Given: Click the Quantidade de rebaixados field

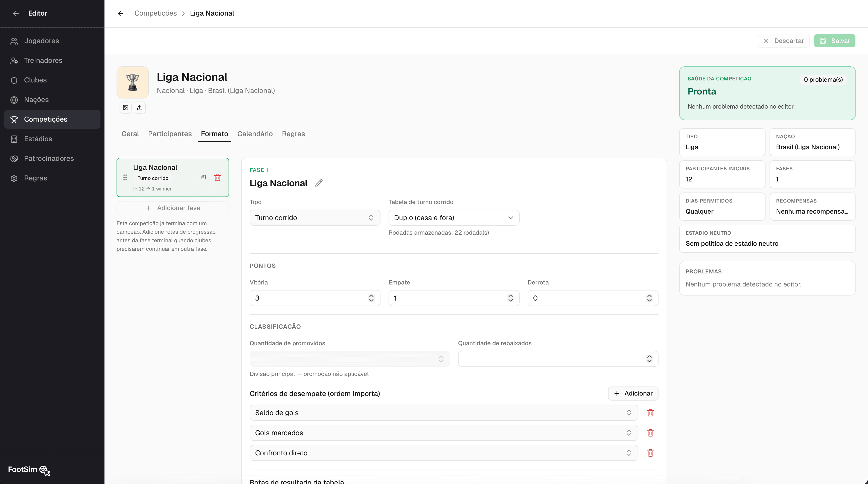Looking at the screenshot, I should pos(558,359).
